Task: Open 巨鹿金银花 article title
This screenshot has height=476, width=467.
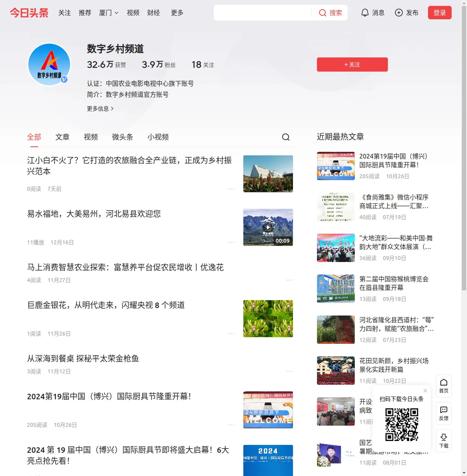Action: pos(106,305)
